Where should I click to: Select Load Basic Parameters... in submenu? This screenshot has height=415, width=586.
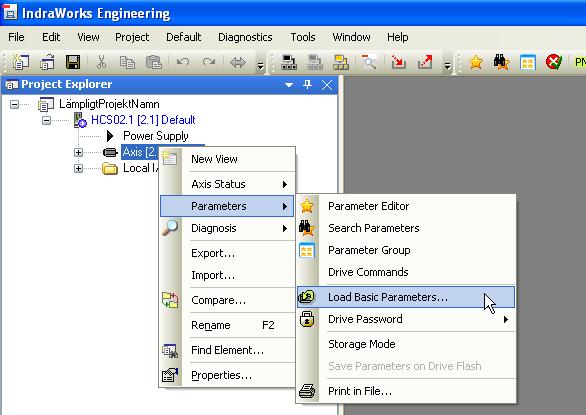tap(406, 297)
